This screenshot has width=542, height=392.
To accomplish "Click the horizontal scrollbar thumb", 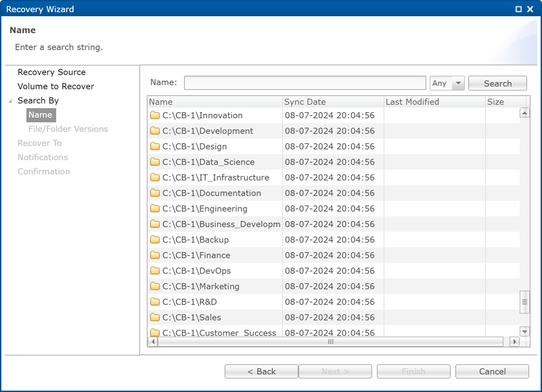I will (330, 341).
